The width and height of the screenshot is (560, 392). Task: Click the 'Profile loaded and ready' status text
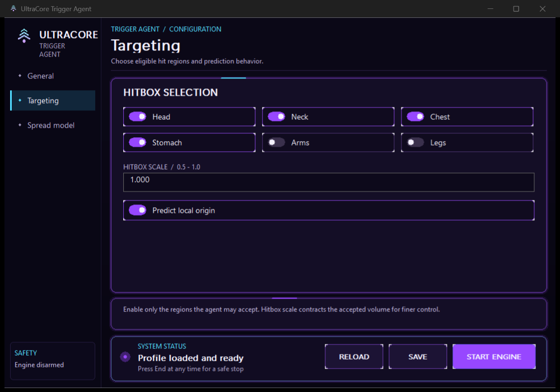click(x=191, y=358)
